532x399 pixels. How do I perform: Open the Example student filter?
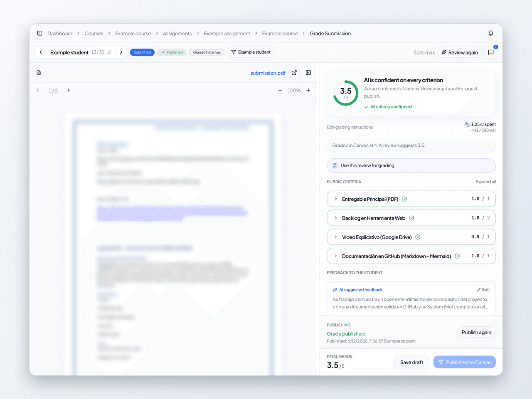point(251,52)
